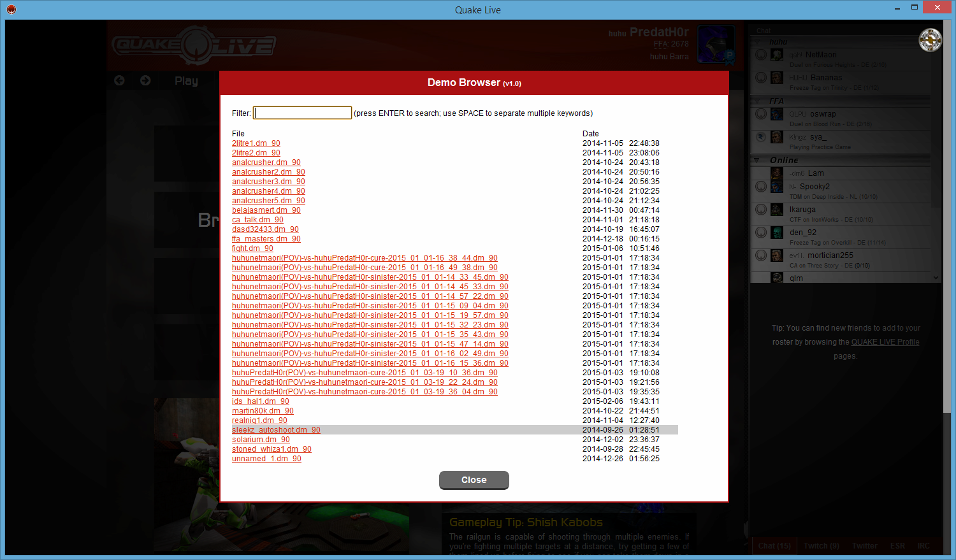Click the round compass icon in chat panel
956x560 pixels.
pos(930,40)
